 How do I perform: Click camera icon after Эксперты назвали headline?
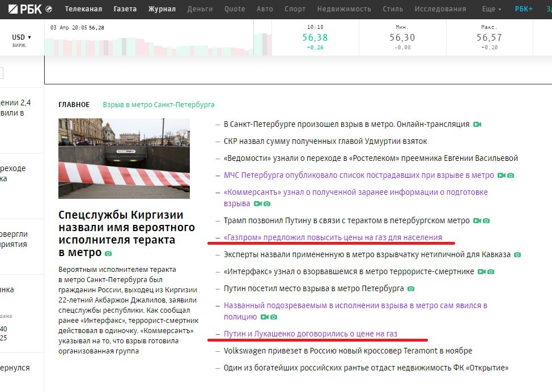[x=517, y=255]
